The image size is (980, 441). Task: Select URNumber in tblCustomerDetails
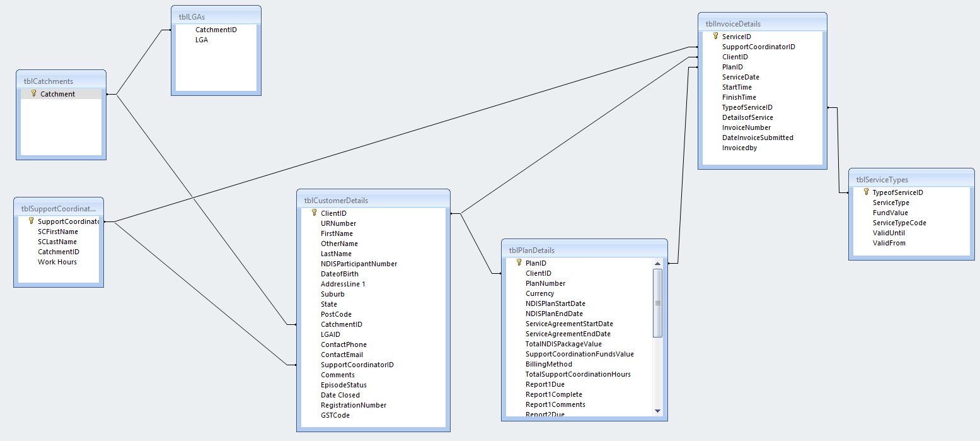pos(338,223)
